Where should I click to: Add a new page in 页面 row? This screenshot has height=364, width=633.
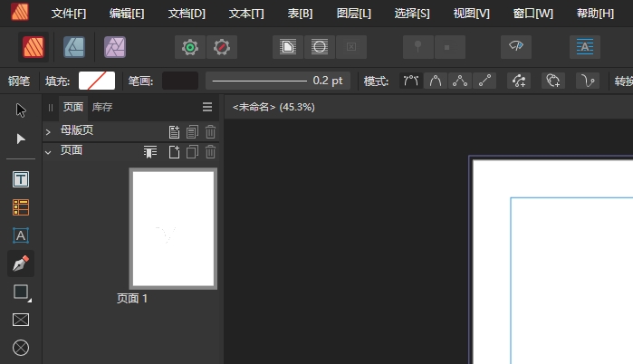pos(174,152)
